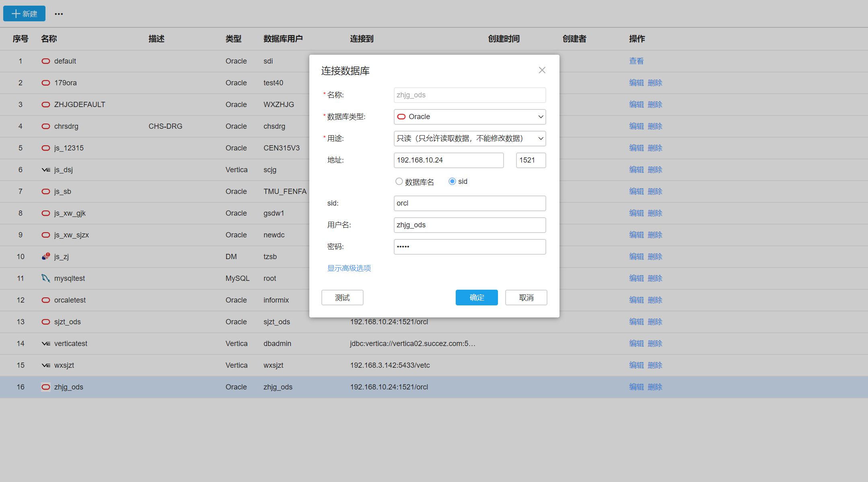Click the 测试 connection button
The height and width of the screenshot is (482, 868).
(342, 298)
